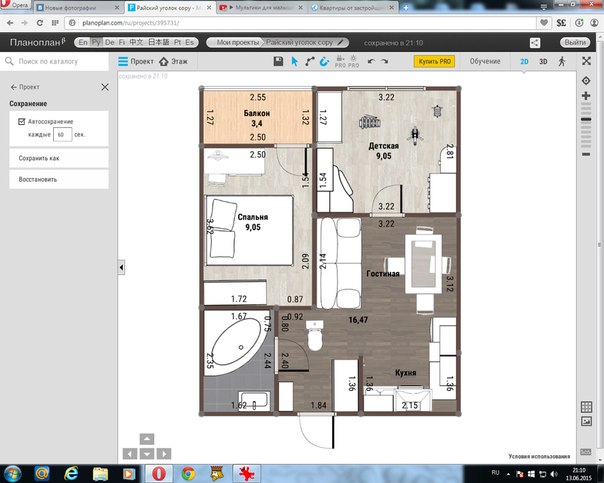Click the autosave interval seconds field
Image resolution: width=604 pixels, height=483 pixels.
click(x=61, y=133)
